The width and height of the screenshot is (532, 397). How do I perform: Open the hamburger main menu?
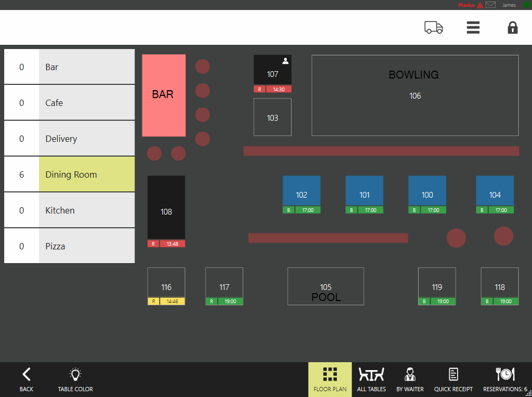[473, 27]
